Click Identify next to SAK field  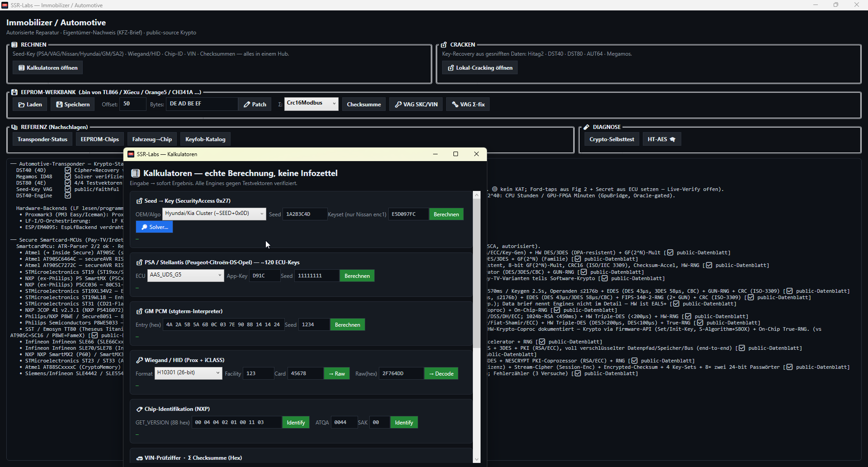point(404,423)
